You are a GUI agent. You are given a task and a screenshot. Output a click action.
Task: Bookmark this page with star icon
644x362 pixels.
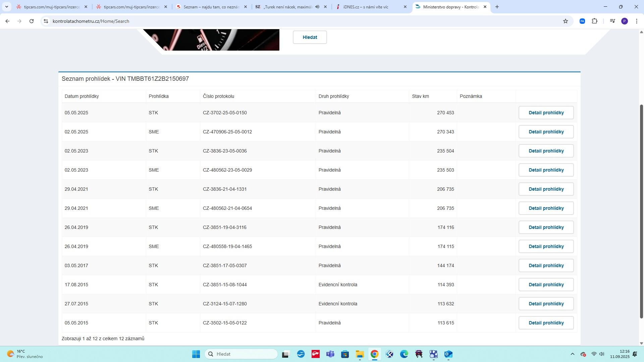pos(566,21)
